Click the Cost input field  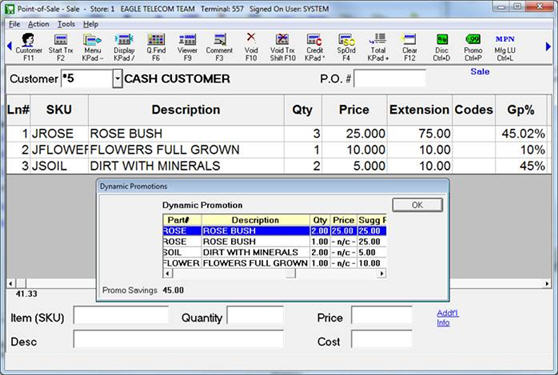(381, 339)
